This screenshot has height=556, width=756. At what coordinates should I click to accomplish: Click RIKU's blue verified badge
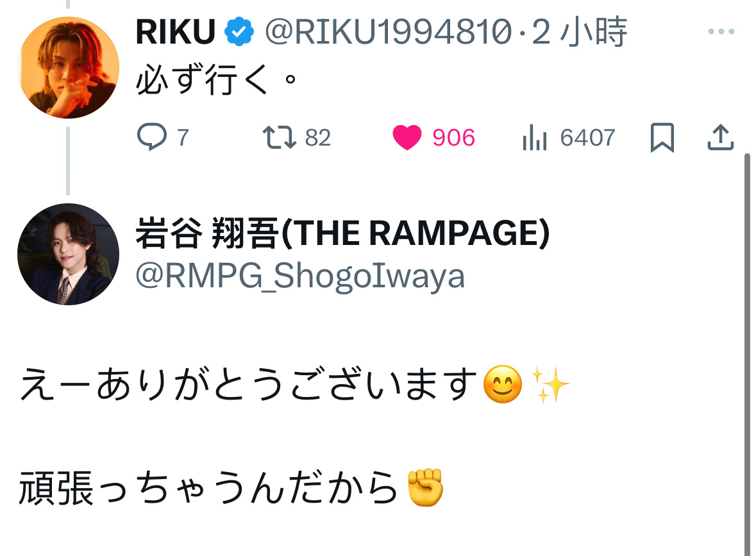239,32
